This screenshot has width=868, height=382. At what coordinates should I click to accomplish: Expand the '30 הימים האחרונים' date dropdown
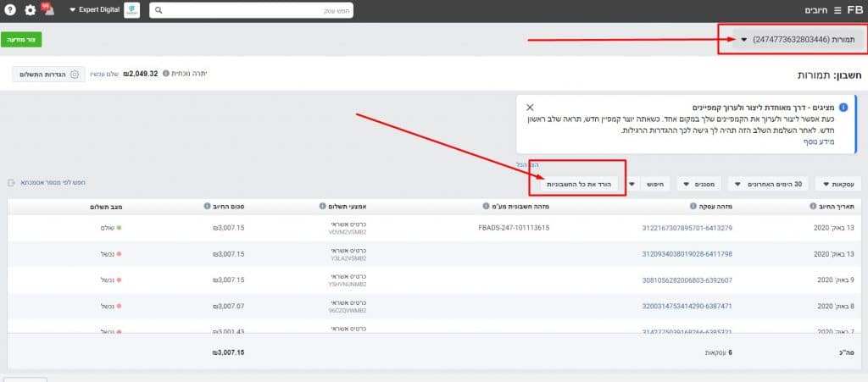pyautogui.click(x=768, y=184)
